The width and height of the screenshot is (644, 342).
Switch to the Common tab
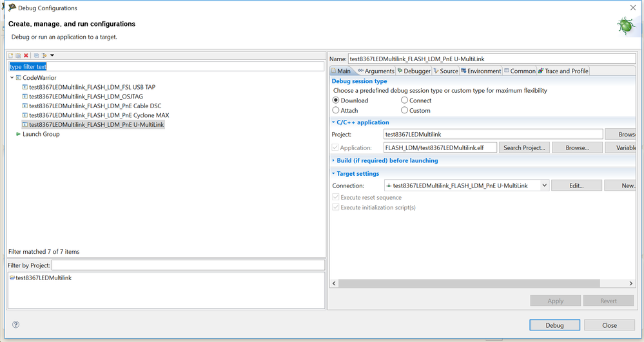[520, 71]
